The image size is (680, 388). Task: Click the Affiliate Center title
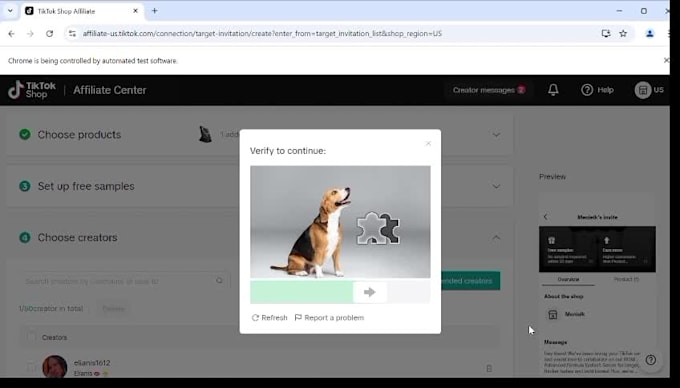(x=110, y=90)
